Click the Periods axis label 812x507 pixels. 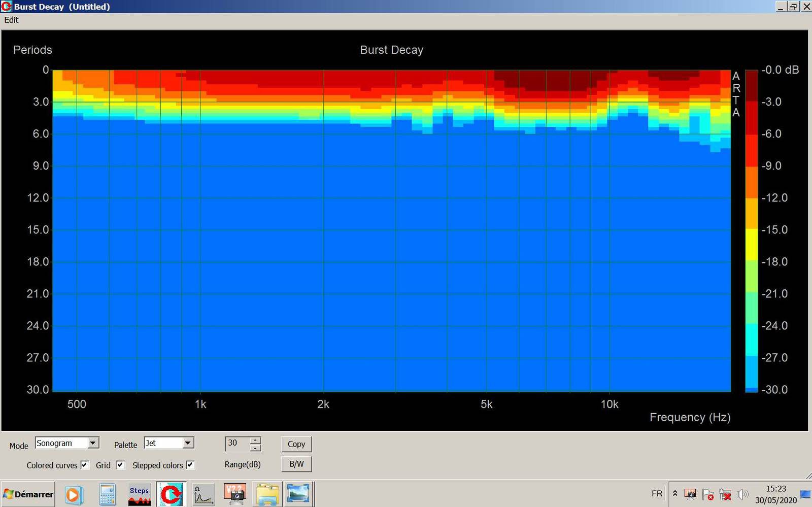click(32, 50)
